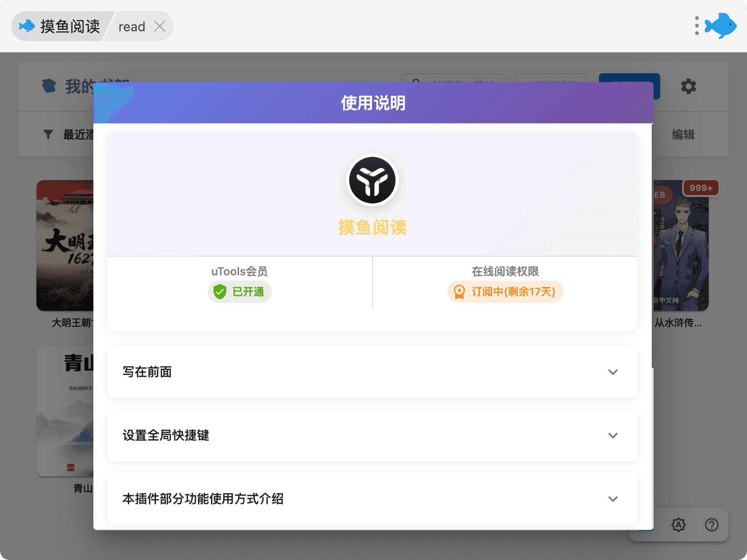
Task: Click the filter funnel icon
Action: click(48, 135)
